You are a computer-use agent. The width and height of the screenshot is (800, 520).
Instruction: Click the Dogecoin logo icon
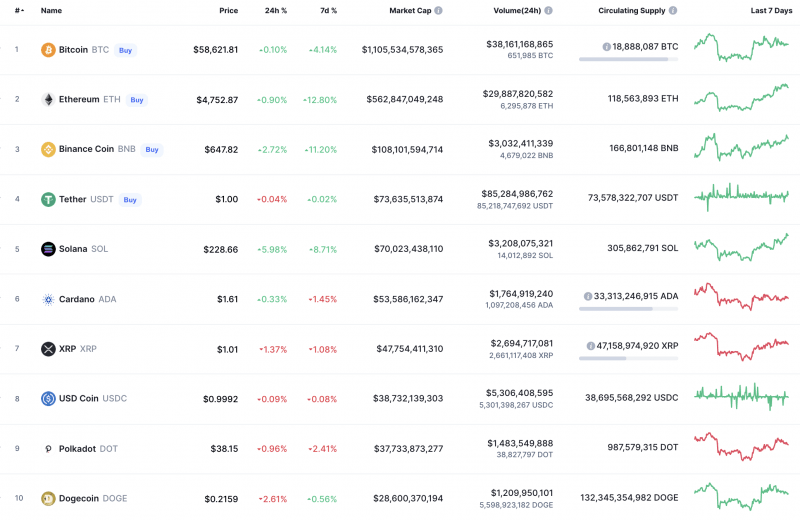click(x=48, y=498)
